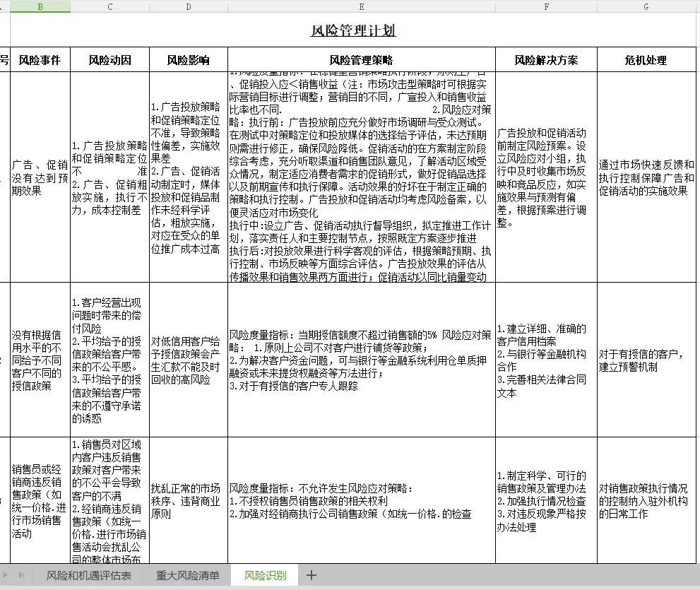Viewport: 700px width, 590px height.
Task: Select cell containing 促销投入应<销售收益
Action: [x=362, y=177]
